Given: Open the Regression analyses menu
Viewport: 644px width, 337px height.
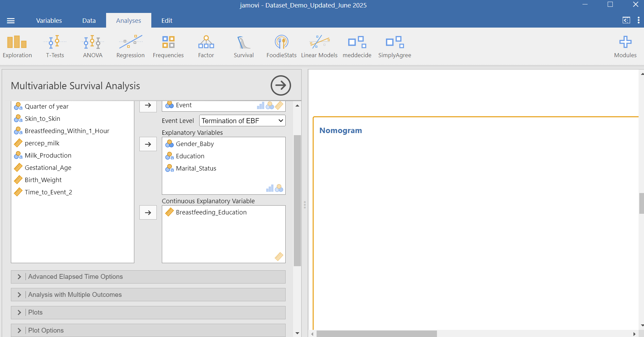Looking at the screenshot, I should tap(131, 47).
